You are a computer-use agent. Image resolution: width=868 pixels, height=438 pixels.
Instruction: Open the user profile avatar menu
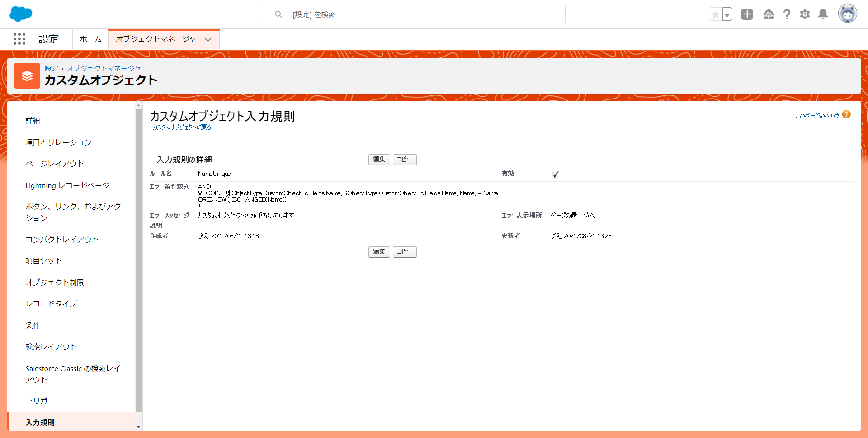click(x=847, y=14)
